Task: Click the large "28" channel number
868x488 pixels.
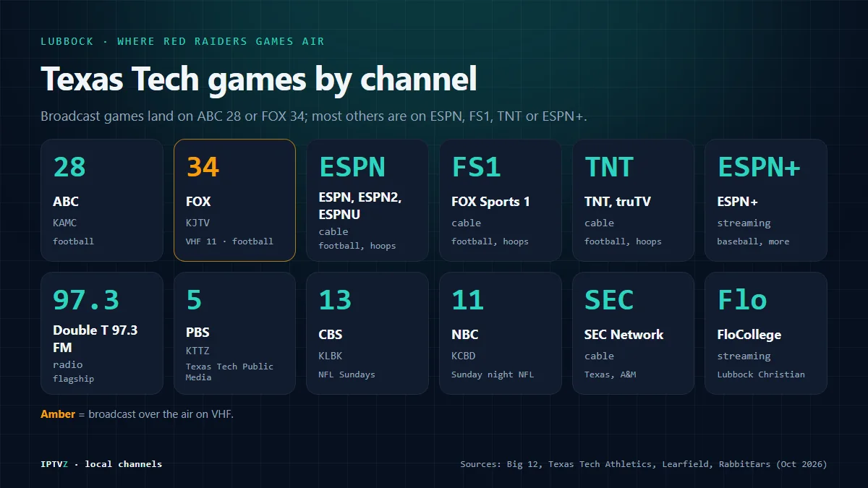Action: pos(69,167)
